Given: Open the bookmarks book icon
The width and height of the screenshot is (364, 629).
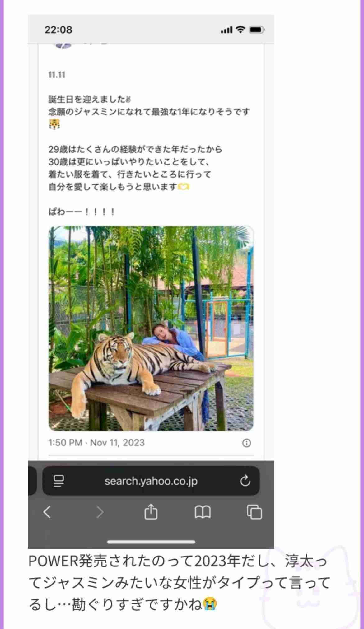Looking at the screenshot, I should (203, 512).
